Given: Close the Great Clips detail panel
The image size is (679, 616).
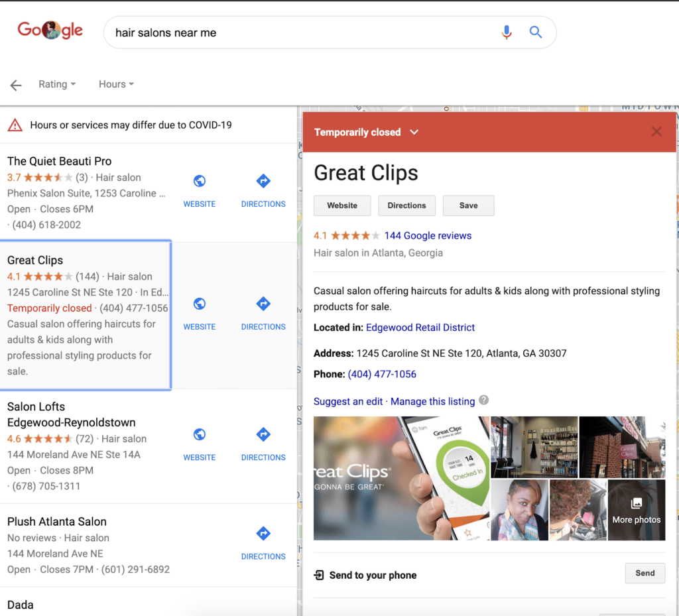Looking at the screenshot, I should pyautogui.click(x=656, y=131).
